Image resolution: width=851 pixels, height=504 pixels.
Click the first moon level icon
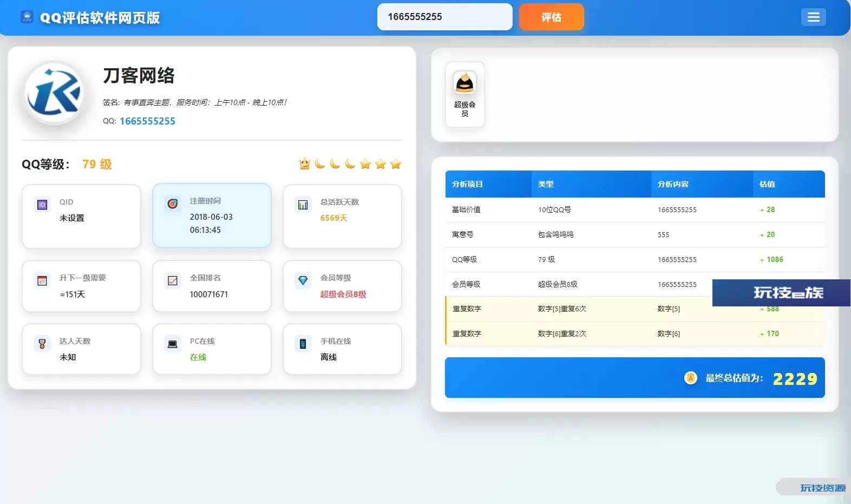320,163
